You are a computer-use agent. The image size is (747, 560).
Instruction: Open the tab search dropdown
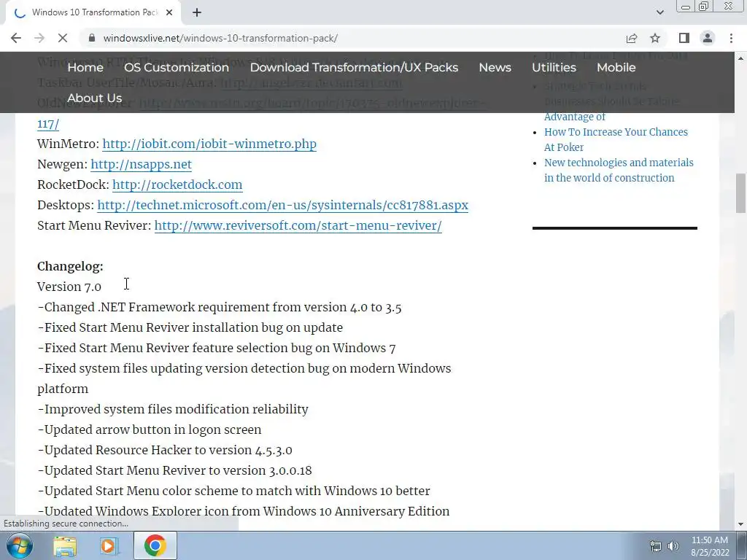pyautogui.click(x=659, y=12)
